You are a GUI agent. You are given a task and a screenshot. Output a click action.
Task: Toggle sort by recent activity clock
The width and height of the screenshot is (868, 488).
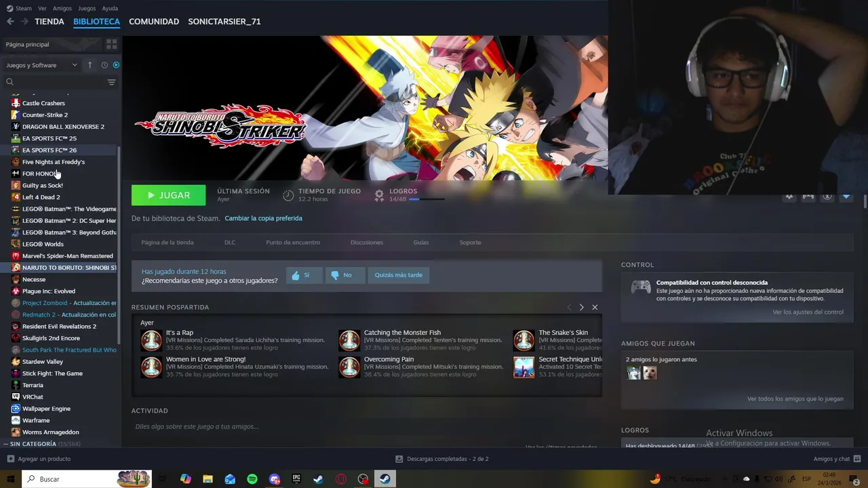[104, 65]
